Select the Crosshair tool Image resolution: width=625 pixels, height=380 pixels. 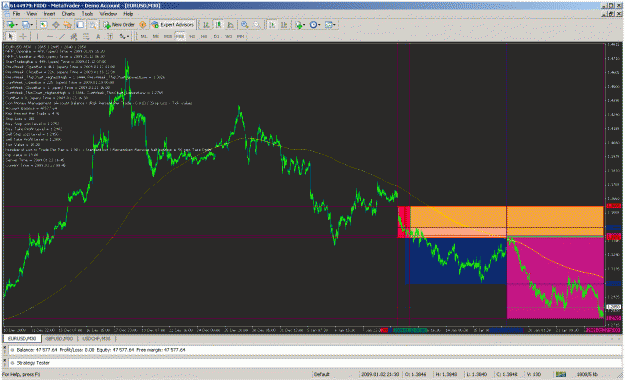(23, 36)
